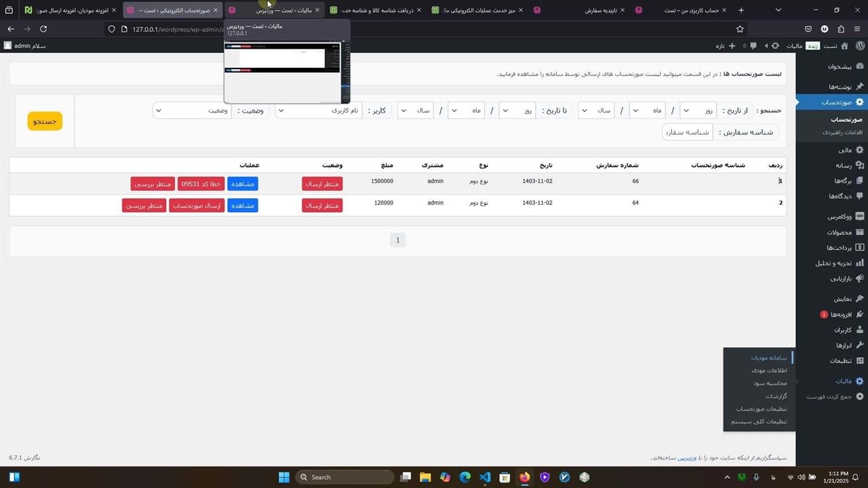Click the yellow جستجو search button
868x488 pixels.
click(45, 121)
